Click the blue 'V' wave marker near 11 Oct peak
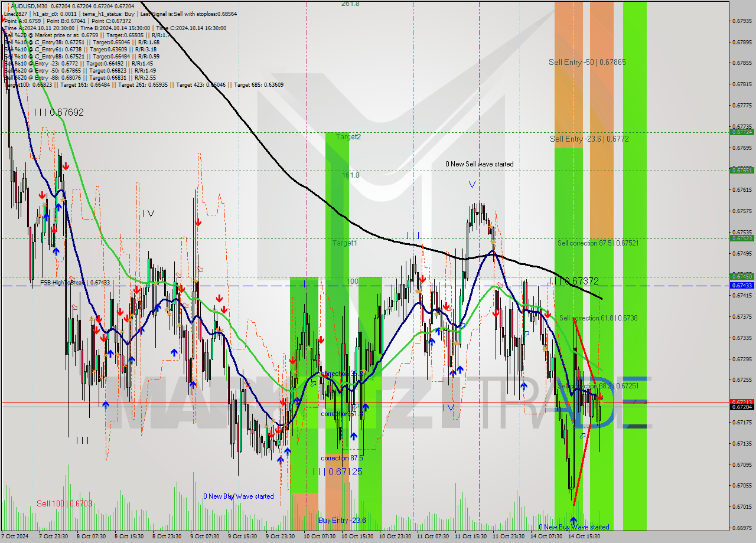This screenshot has height=543, width=756. click(x=472, y=185)
